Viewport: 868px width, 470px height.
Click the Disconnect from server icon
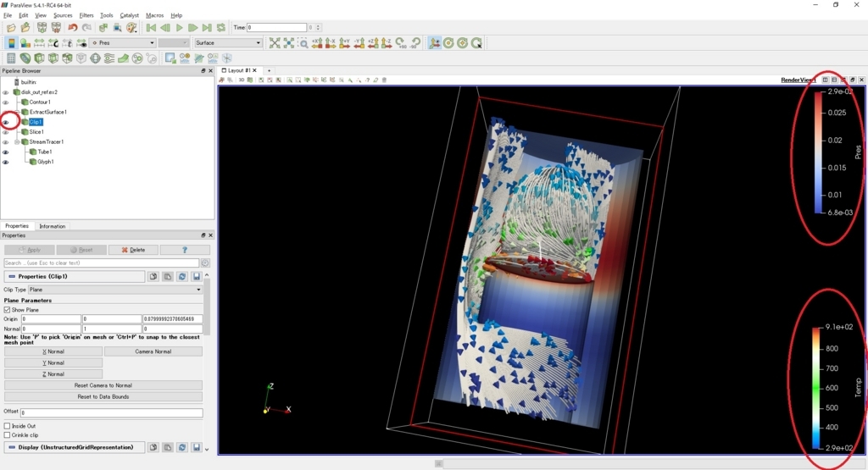(x=56, y=28)
